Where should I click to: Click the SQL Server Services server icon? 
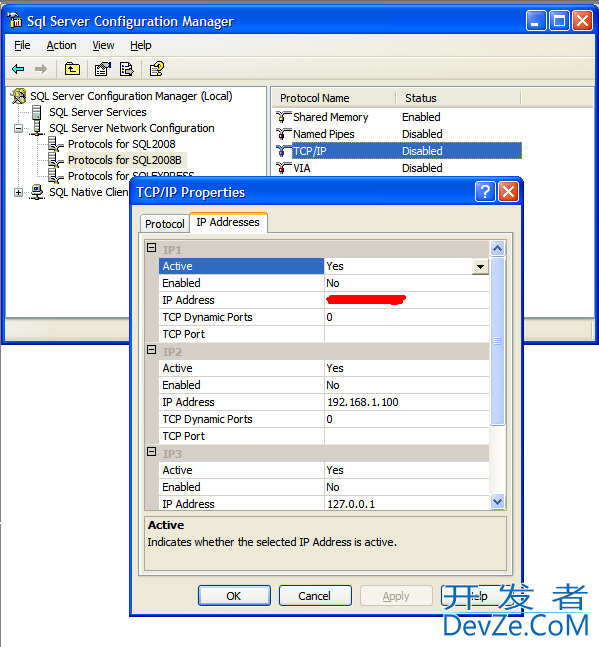36,112
